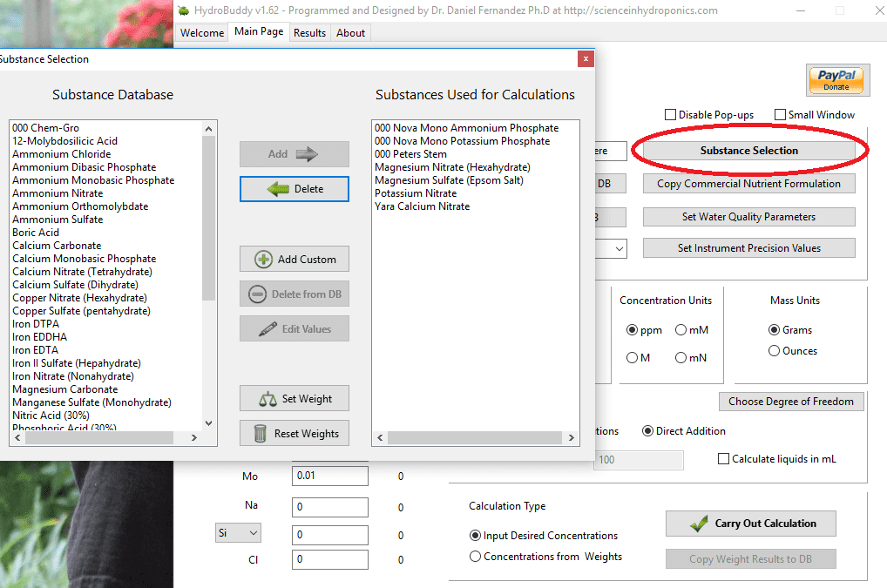Click the Set Weight scales icon
Screen dimensions: 887x588
pyautogui.click(x=267, y=399)
